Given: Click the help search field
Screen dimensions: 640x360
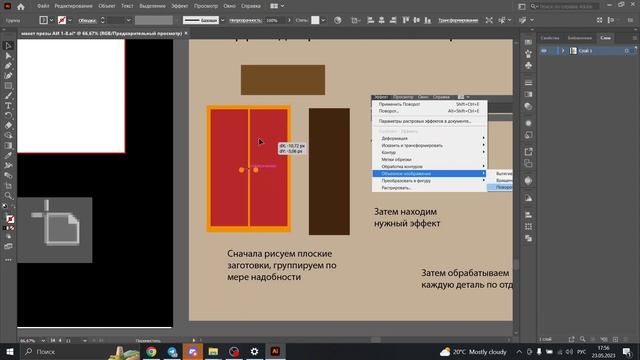Looking at the screenshot, I should 569,6.
